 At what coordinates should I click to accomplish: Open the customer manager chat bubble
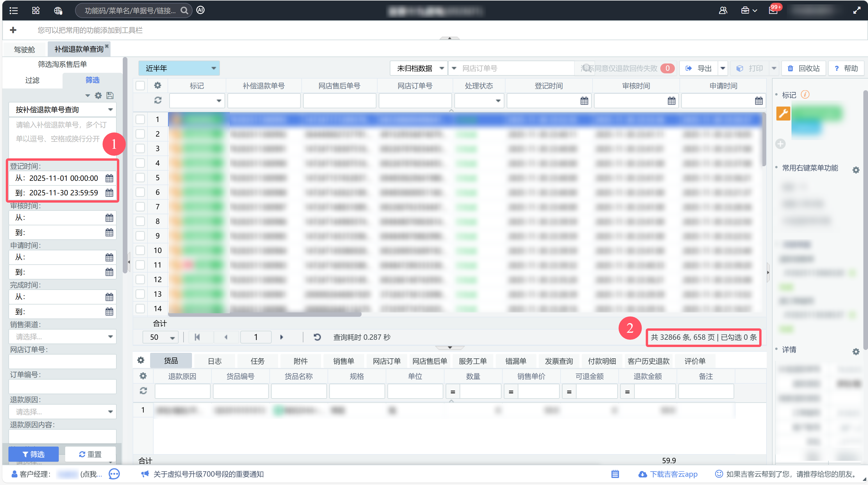(114, 474)
